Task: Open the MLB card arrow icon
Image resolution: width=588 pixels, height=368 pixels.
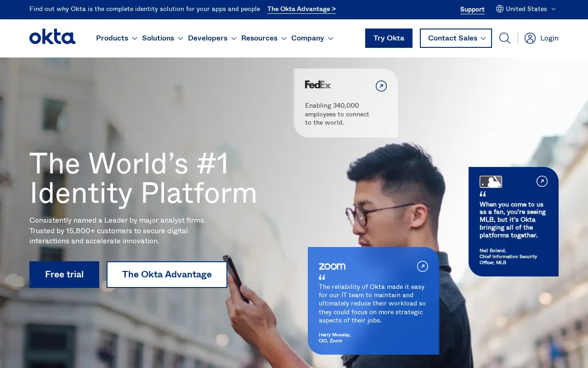Action: 542,181
